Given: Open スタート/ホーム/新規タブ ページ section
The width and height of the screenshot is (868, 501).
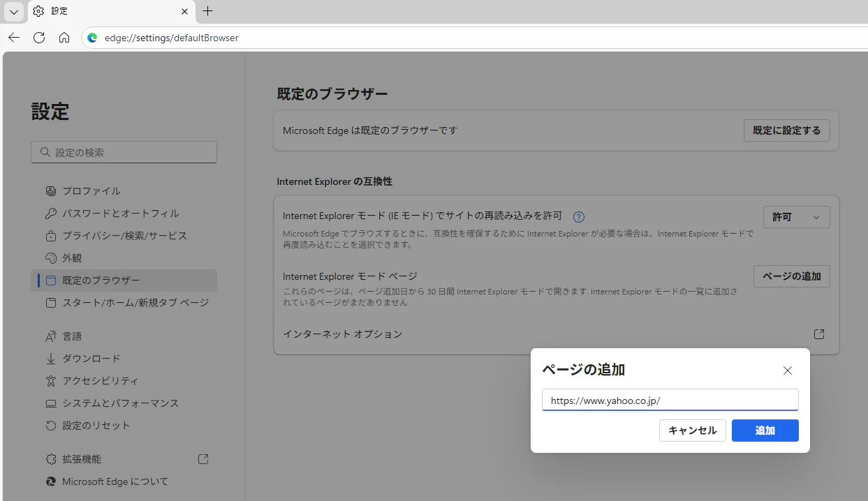Looking at the screenshot, I should (x=124, y=303).
